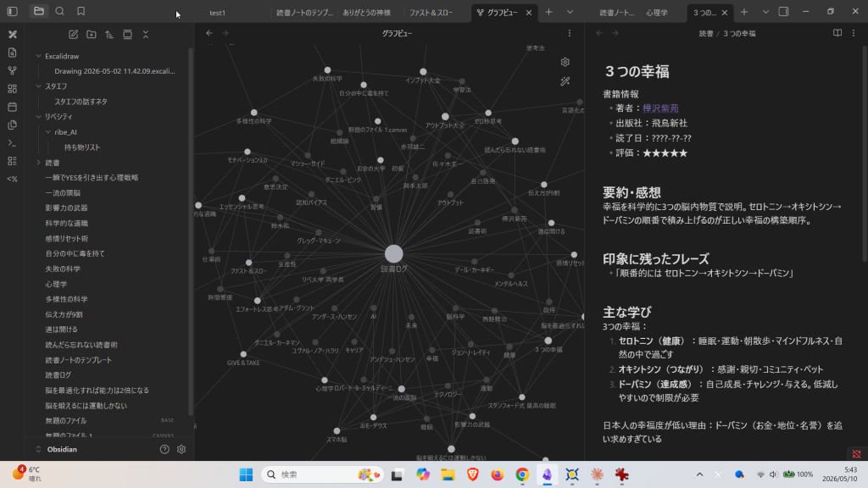Open graph view more options menu
868x488 pixels.
pyautogui.click(x=569, y=33)
